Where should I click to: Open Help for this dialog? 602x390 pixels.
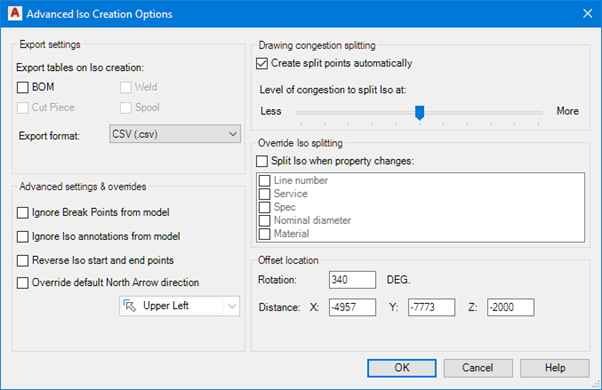tap(555, 368)
